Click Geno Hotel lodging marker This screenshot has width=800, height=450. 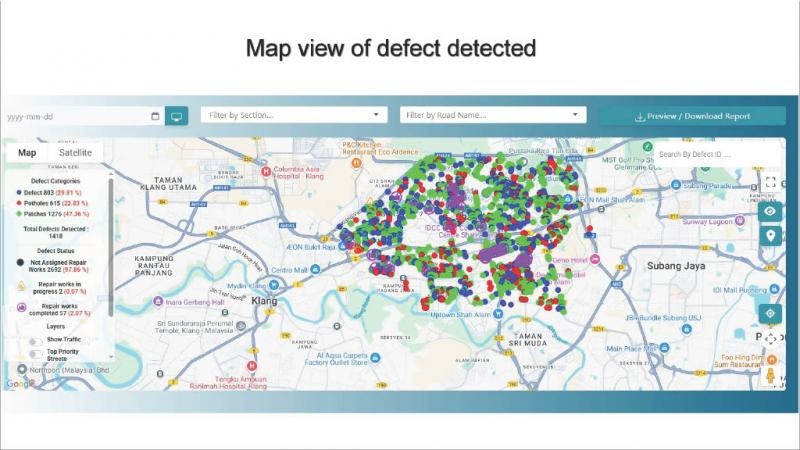[594, 259]
